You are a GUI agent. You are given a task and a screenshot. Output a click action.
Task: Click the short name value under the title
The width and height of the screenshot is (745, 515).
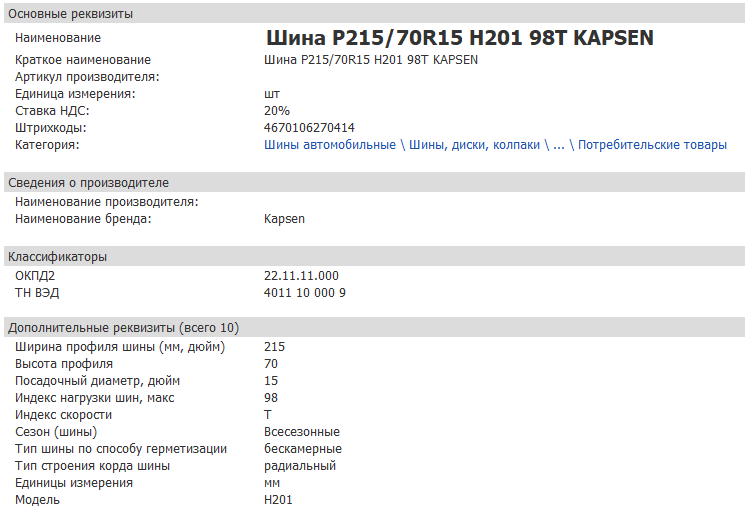click(370, 60)
